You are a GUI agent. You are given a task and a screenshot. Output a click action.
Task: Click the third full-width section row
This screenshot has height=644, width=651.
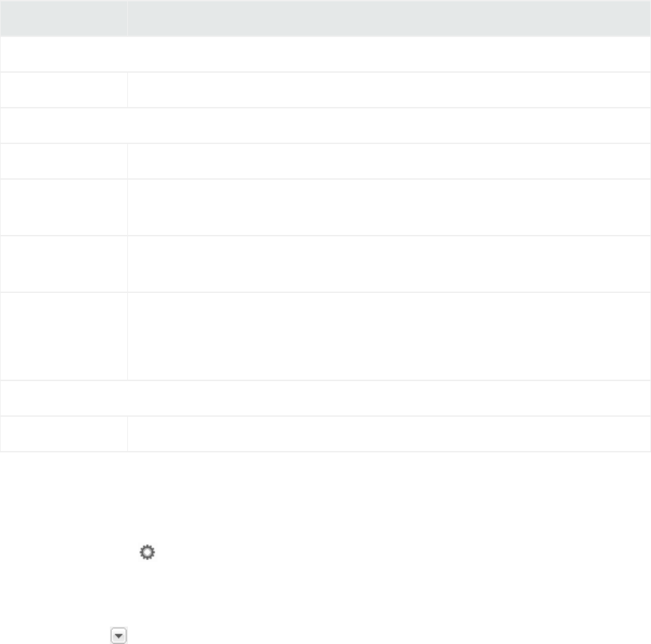pos(326,398)
